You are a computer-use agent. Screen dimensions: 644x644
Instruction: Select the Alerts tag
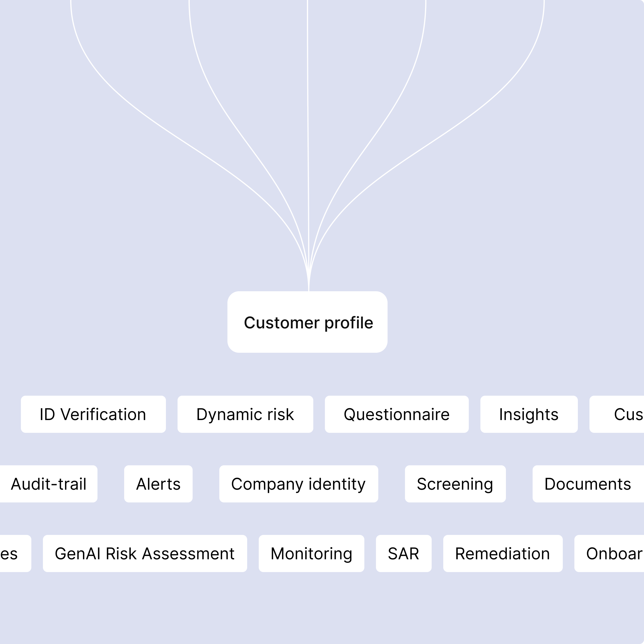pos(158,484)
